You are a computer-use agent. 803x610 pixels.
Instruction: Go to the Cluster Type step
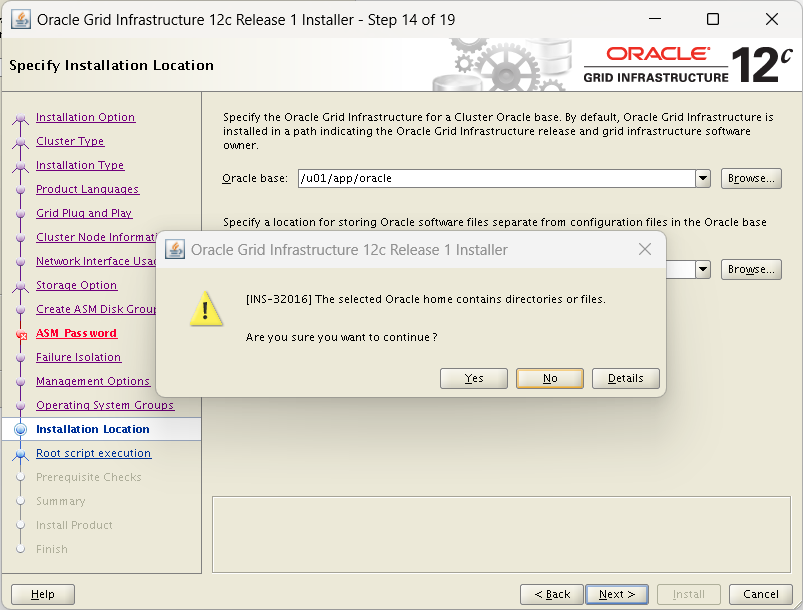point(70,141)
